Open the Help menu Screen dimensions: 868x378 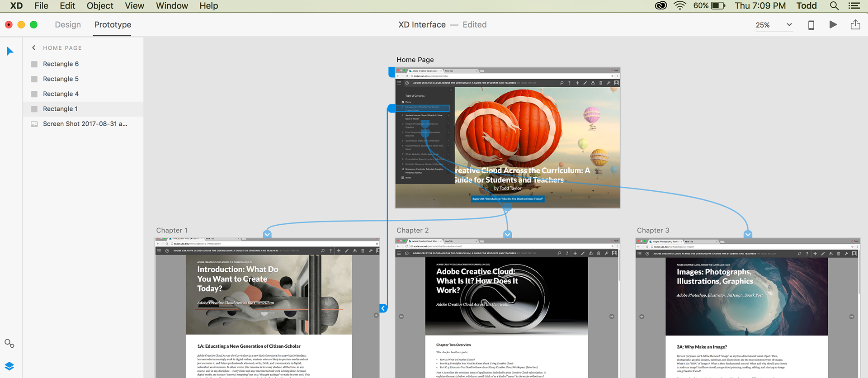(x=209, y=6)
